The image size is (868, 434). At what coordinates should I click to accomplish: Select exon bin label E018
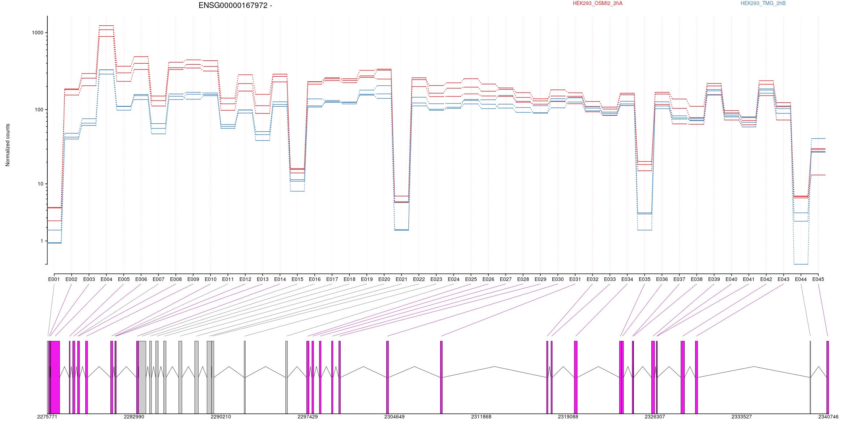(349, 279)
